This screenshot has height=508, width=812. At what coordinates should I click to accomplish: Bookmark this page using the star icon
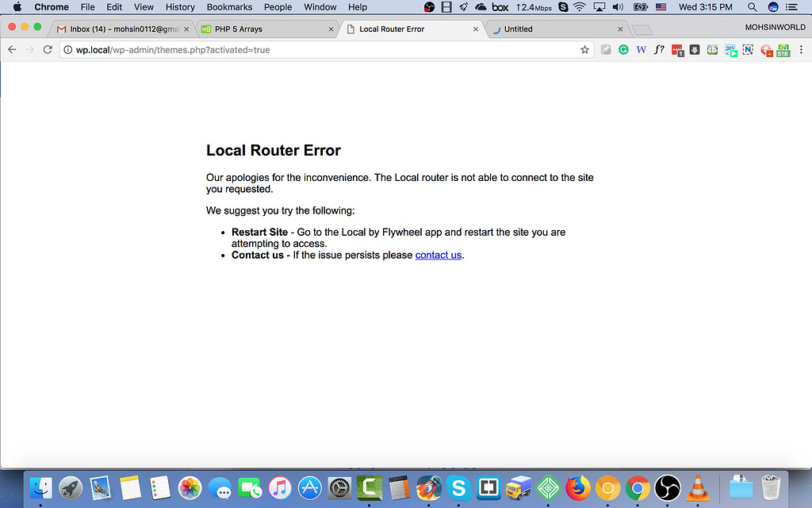[584, 49]
